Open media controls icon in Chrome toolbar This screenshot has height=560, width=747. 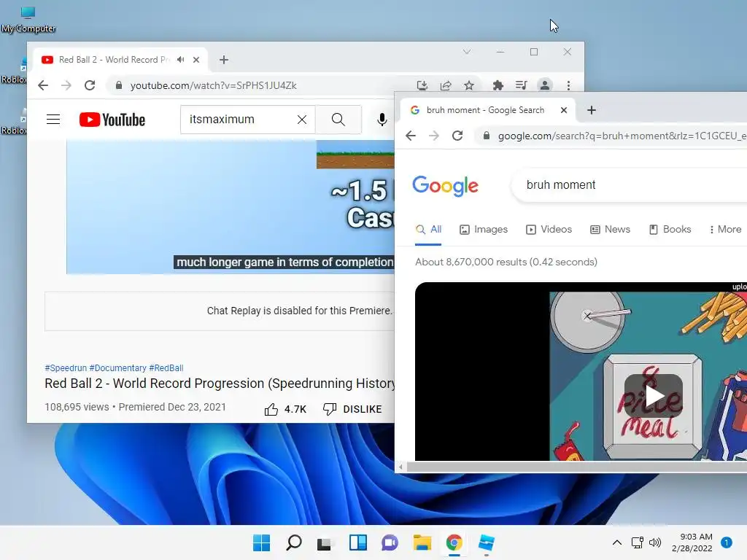521,85
